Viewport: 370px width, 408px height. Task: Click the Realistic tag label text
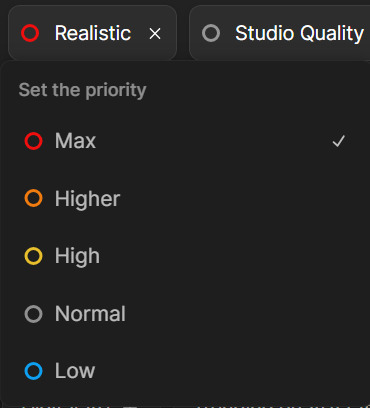pyautogui.click(x=93, y=33)
